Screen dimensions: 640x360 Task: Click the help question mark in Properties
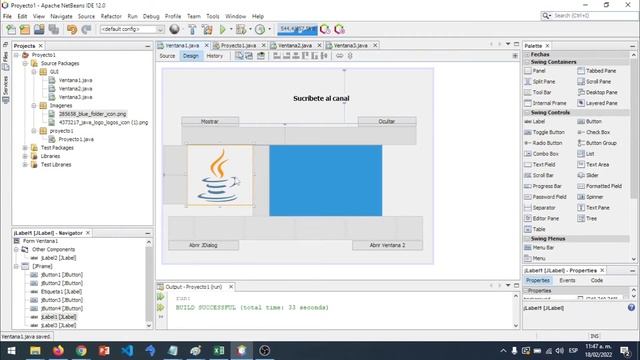[631, 308]
